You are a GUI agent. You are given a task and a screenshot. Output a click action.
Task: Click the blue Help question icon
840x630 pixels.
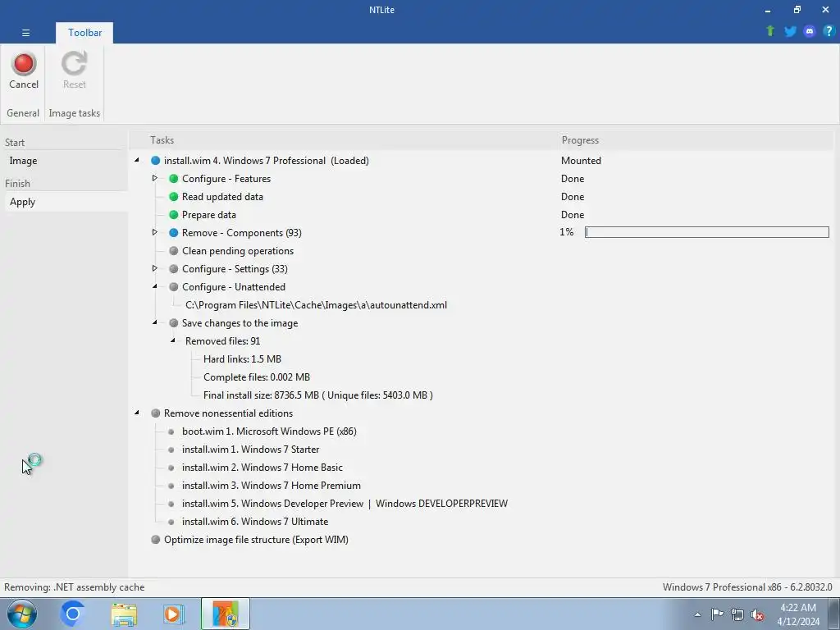(829, 31)
